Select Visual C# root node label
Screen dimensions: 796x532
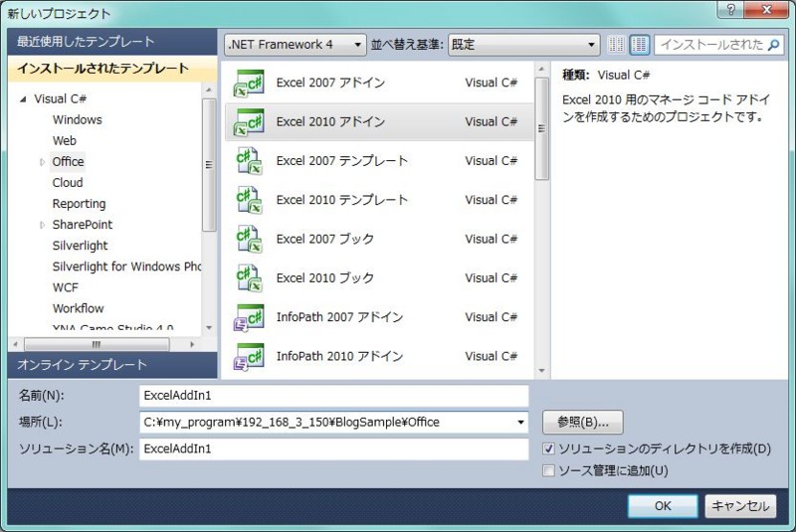(x=61, y=98)
